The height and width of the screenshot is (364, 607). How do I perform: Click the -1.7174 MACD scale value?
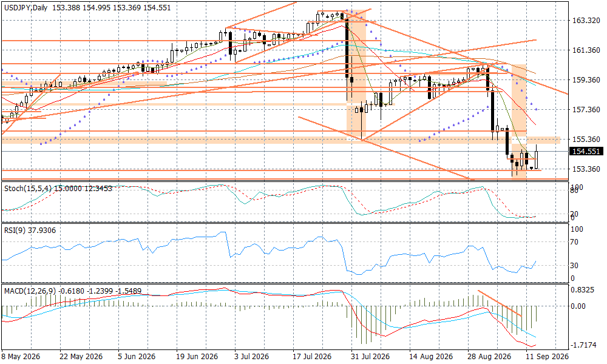[585, 344]
